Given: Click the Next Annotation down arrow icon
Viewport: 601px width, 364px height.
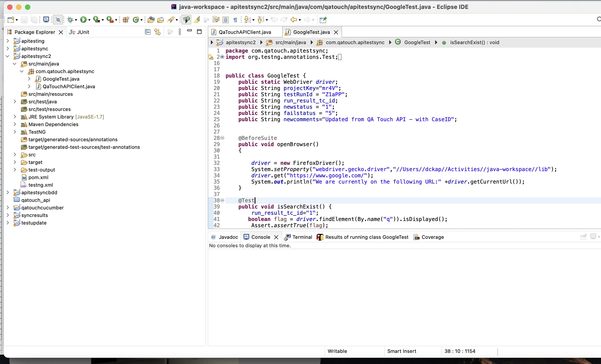Looking at the screenshot, I should pos(247,20).
